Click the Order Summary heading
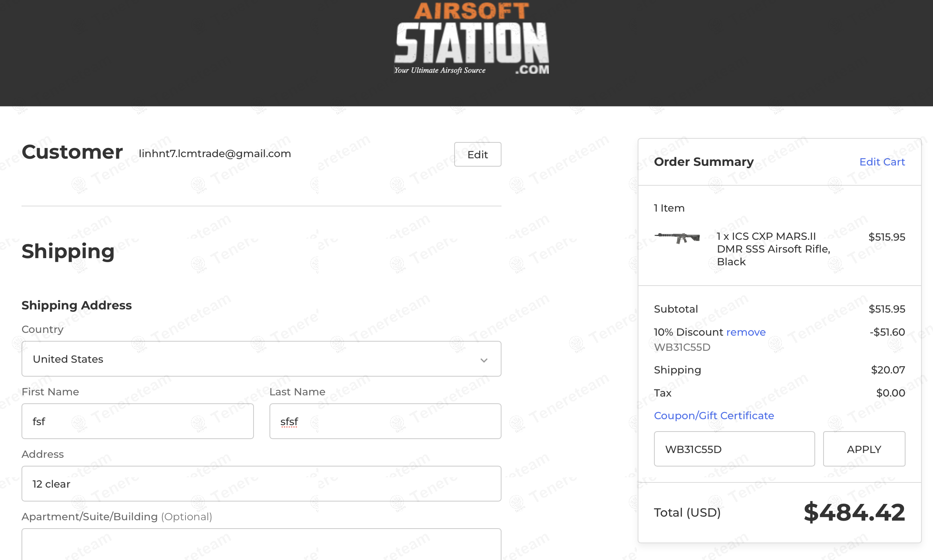This screenshot has width=933, height=560. [704, 162]
